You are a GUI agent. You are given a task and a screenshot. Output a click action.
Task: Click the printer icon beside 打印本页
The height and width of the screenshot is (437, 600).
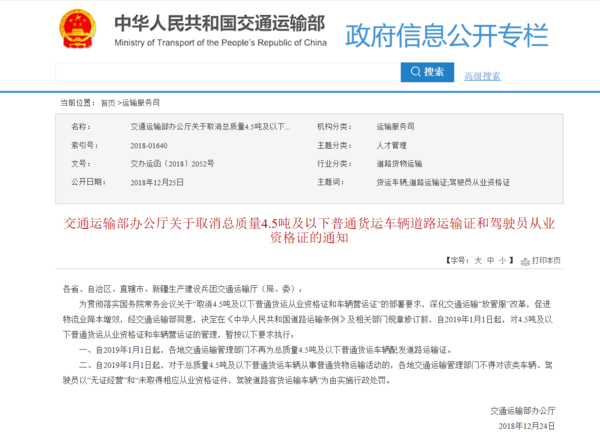(x=527, y=259)
